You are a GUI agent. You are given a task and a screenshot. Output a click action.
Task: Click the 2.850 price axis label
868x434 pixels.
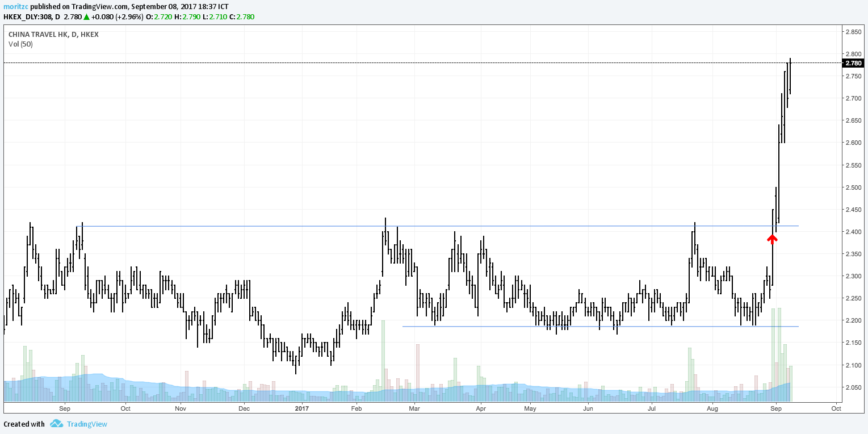[x=854, y=32]
